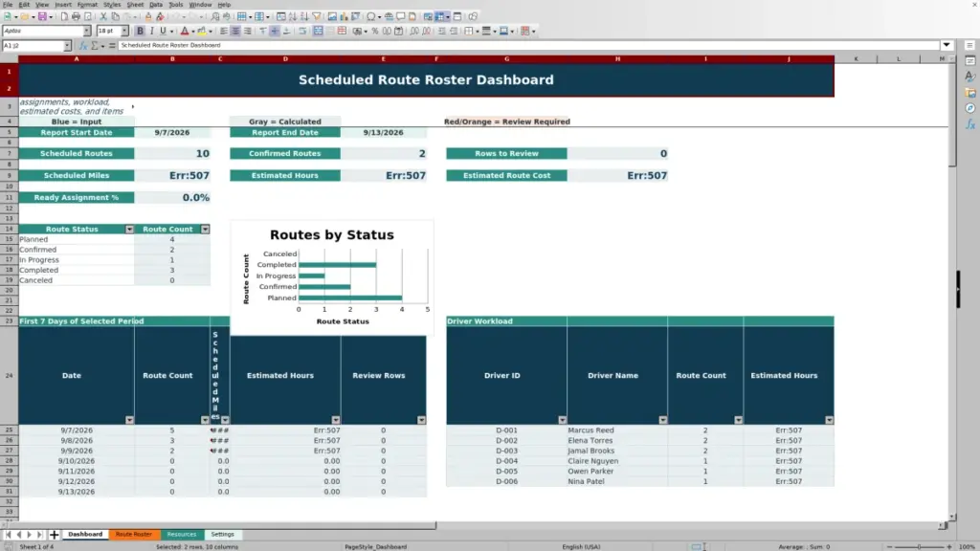Switch to the Settings sheet tab

(x=222, y=534)
